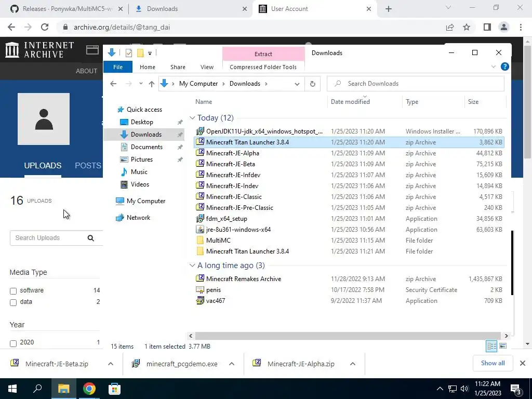Switch Explorer to details view icon

pos(491,346)
